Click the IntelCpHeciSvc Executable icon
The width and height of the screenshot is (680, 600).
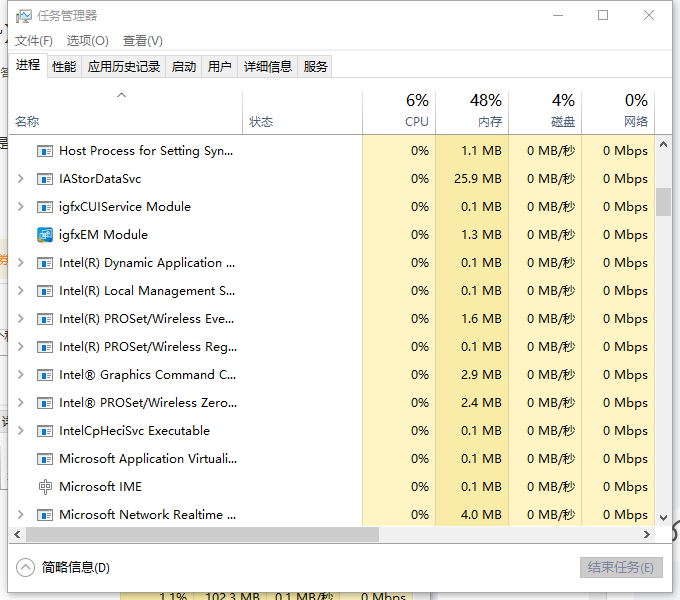pos(45,431)
